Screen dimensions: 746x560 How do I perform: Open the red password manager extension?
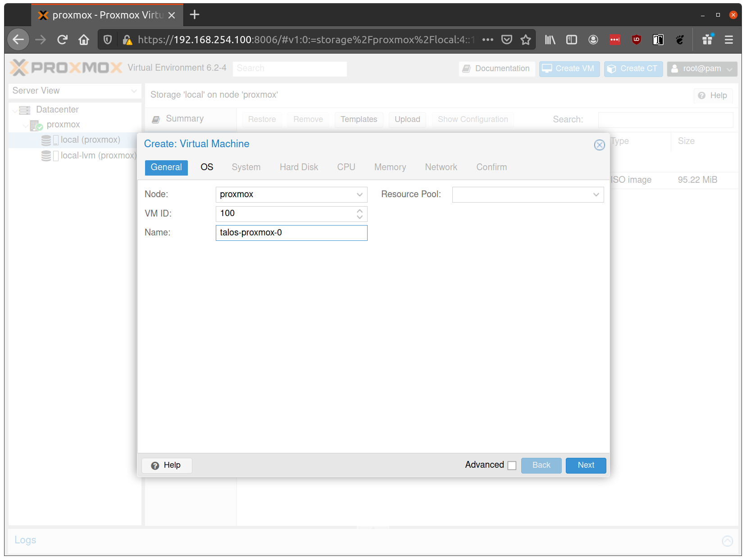[x=615, y=40]
